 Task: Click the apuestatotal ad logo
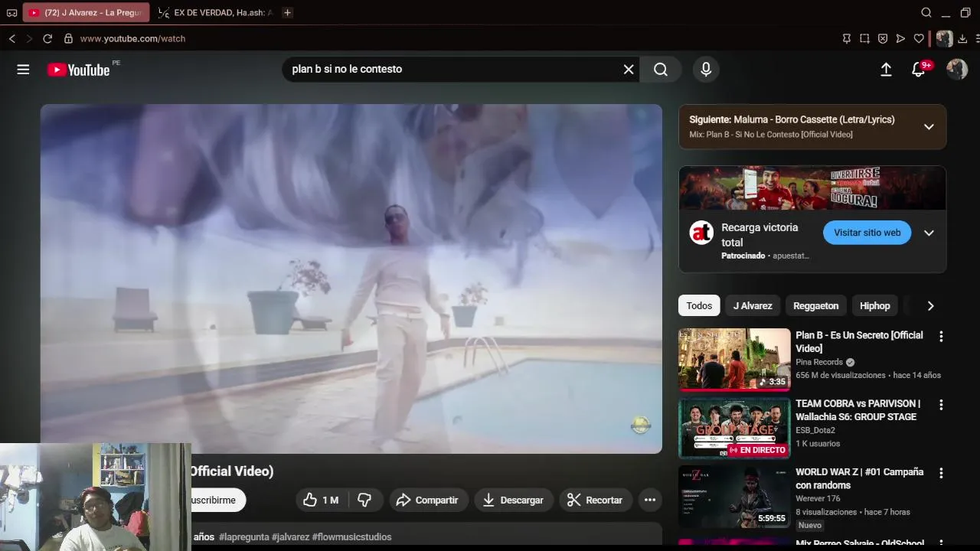[701, 233]
